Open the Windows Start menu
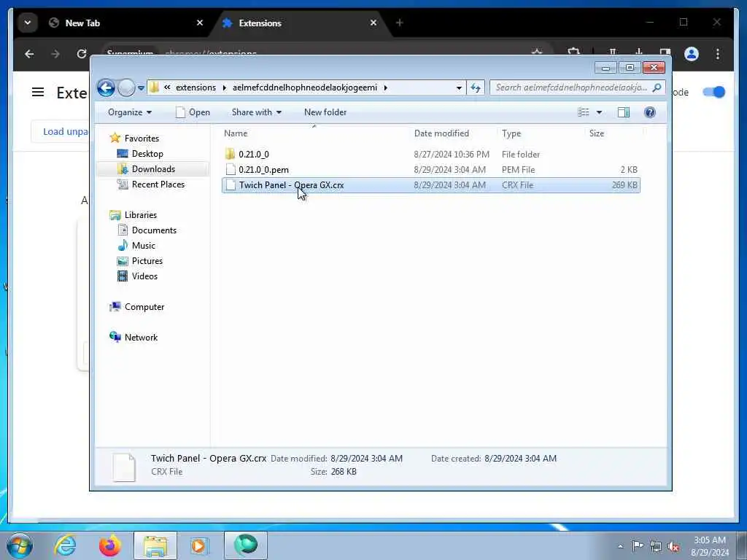Image resolution: width=747 pixels, height=560 pixels. click(x=20, y=545)
